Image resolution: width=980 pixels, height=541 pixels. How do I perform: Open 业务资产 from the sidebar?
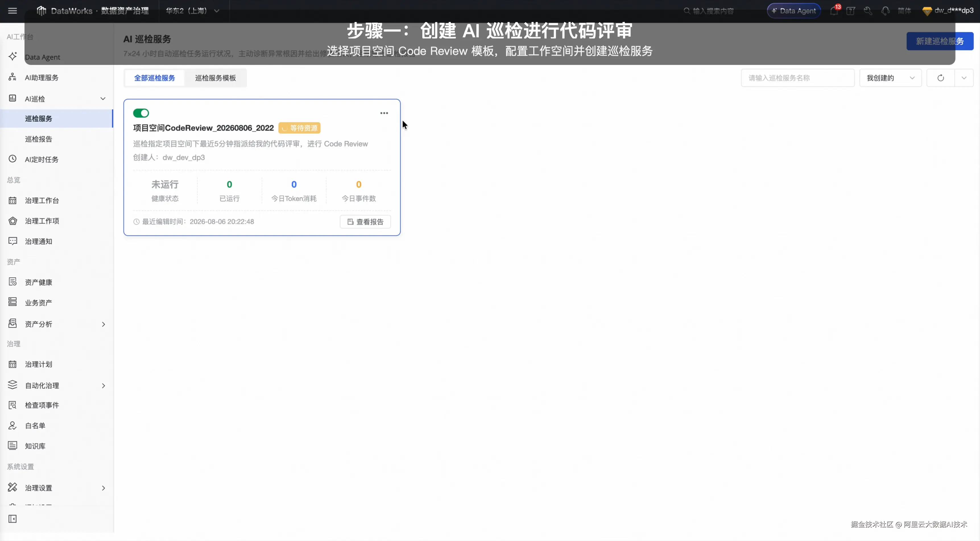[56, 303]
